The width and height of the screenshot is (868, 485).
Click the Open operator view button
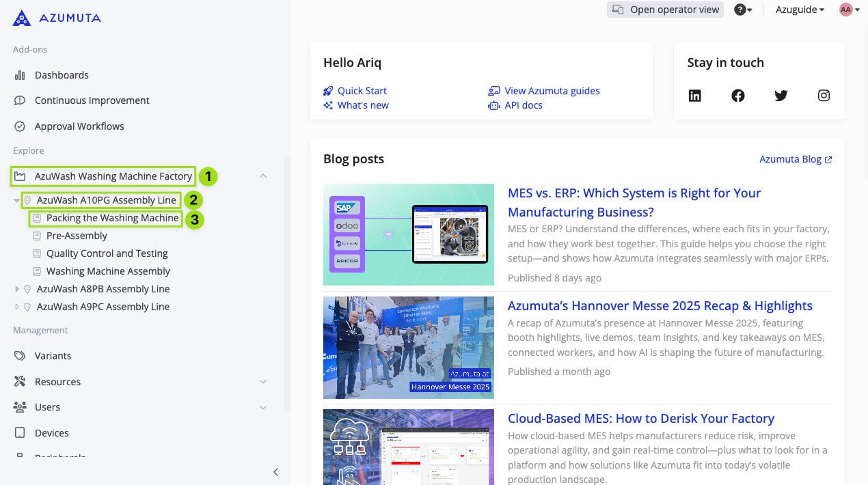tap(665, 10)
